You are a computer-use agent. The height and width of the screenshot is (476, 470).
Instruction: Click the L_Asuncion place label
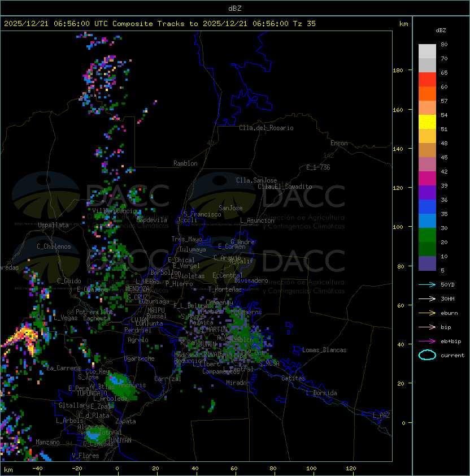point(257,220)
